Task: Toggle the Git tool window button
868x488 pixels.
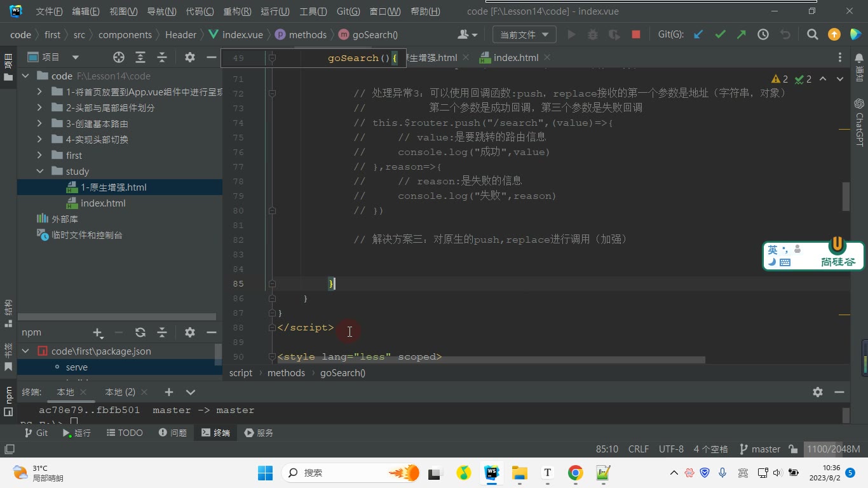Action: click(36, 433)
